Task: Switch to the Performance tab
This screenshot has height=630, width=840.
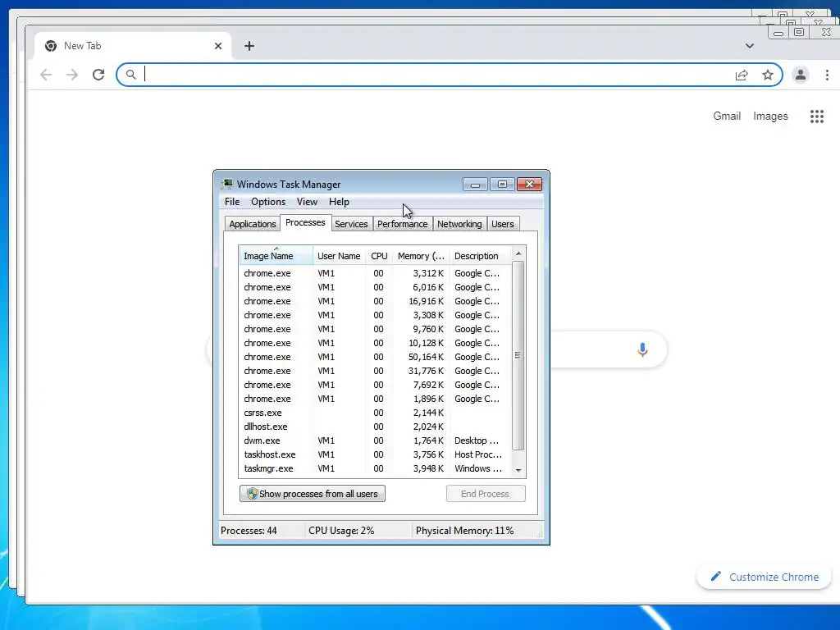Action: (402, 224)
